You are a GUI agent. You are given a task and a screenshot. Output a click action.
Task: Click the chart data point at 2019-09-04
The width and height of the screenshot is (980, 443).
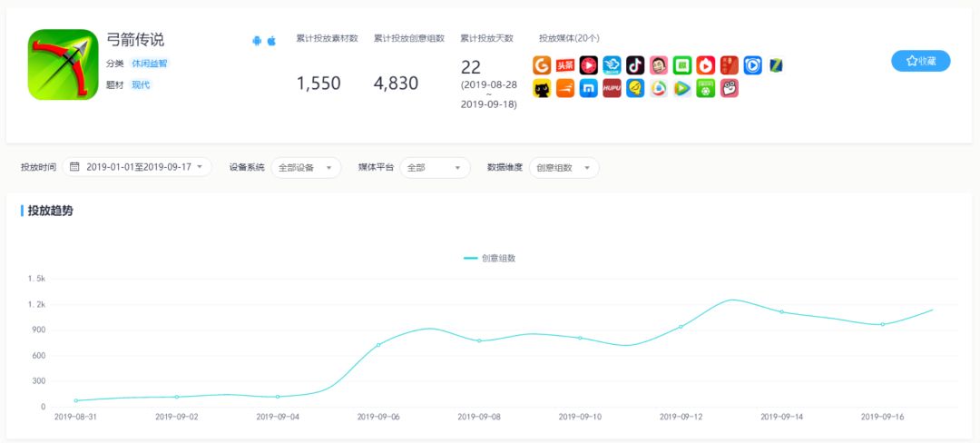[x=278, y=397]
